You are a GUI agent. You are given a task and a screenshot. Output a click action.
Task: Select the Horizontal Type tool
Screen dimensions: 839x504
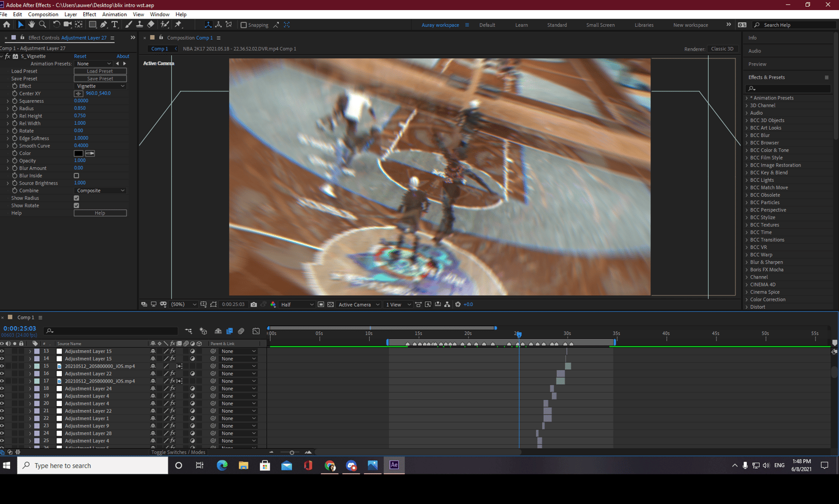pyautogui.click(x=115, y=25)
